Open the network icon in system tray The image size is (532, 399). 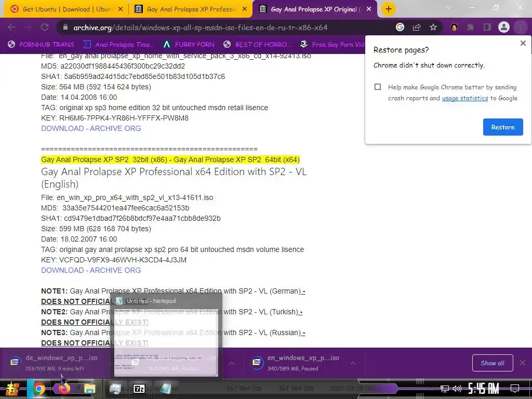pos(444,389)
